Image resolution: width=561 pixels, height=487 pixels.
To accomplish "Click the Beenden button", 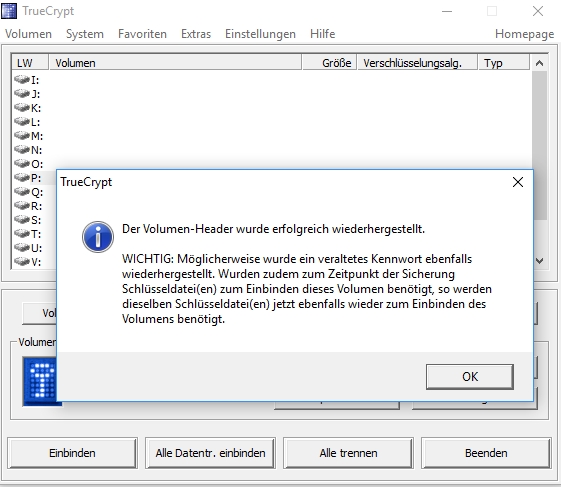I will click(486, 453).
